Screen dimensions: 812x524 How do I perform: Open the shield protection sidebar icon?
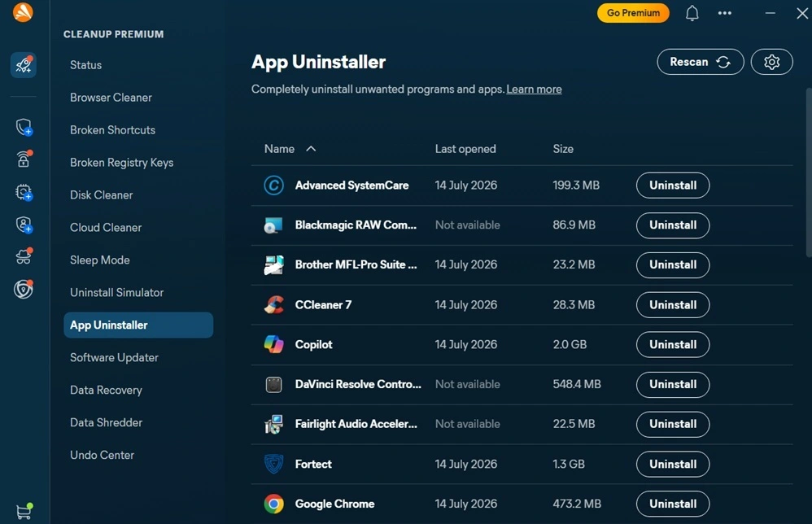click(24, 127)
